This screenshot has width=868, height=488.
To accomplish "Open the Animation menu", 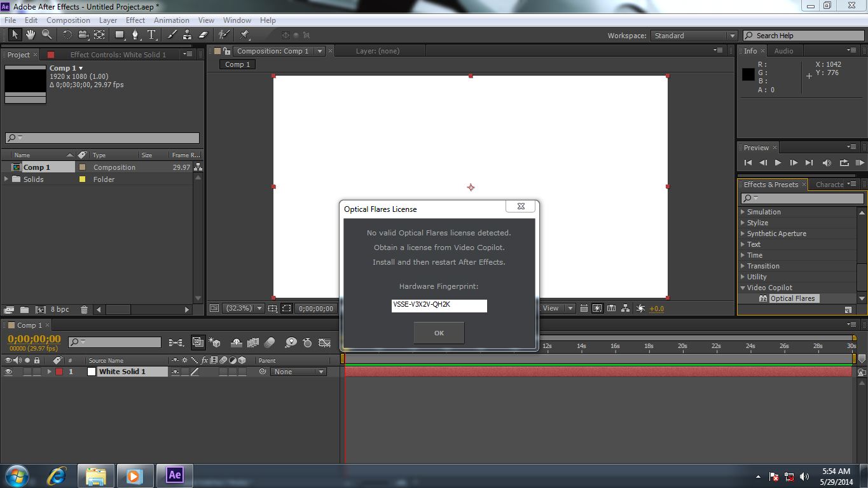I will [x=172, y=20].
